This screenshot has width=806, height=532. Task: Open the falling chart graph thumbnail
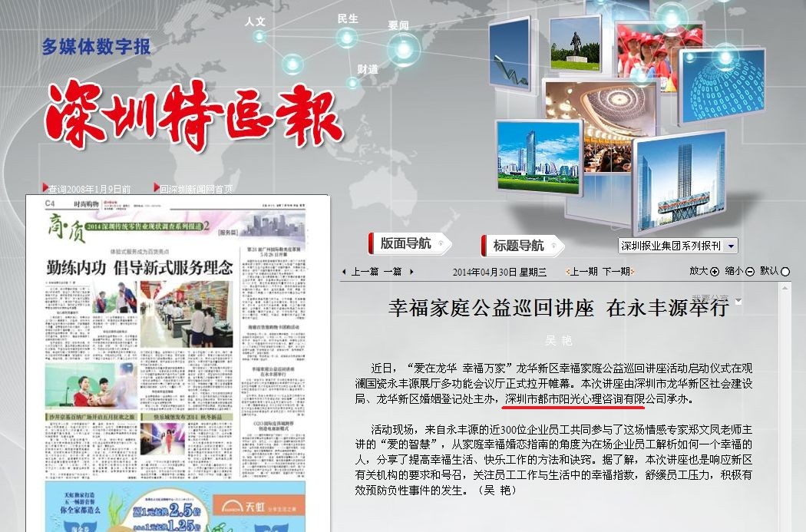tap(510, 54)
